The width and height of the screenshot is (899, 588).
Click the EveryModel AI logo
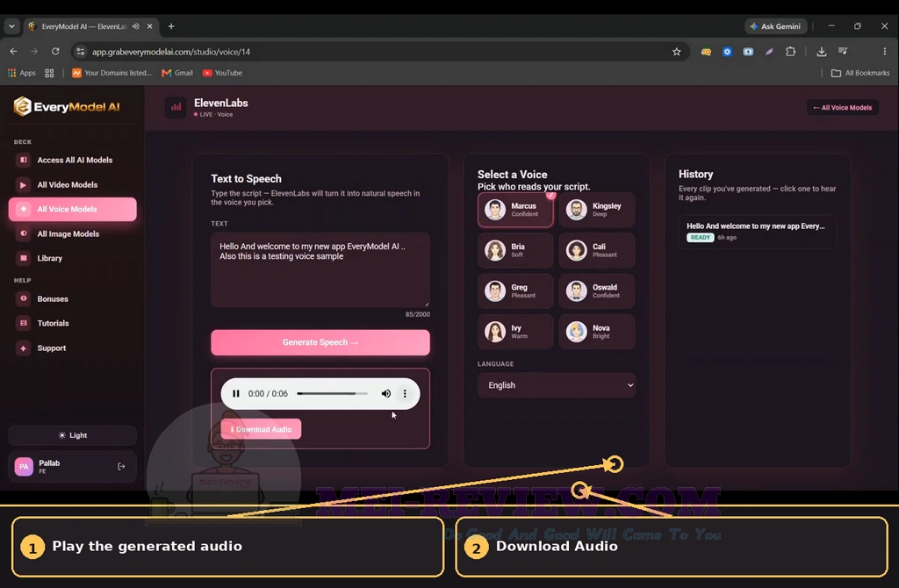click(x=67, y=106)
